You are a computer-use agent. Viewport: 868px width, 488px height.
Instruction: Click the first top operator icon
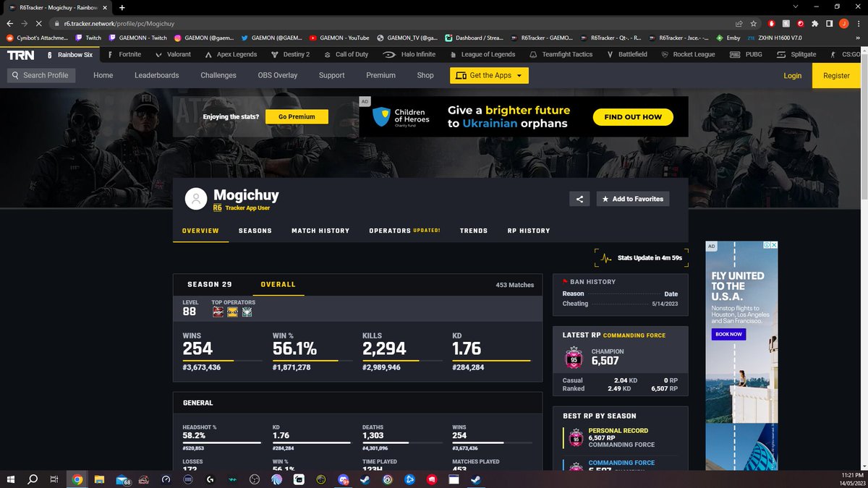click(x=218, y=312)
